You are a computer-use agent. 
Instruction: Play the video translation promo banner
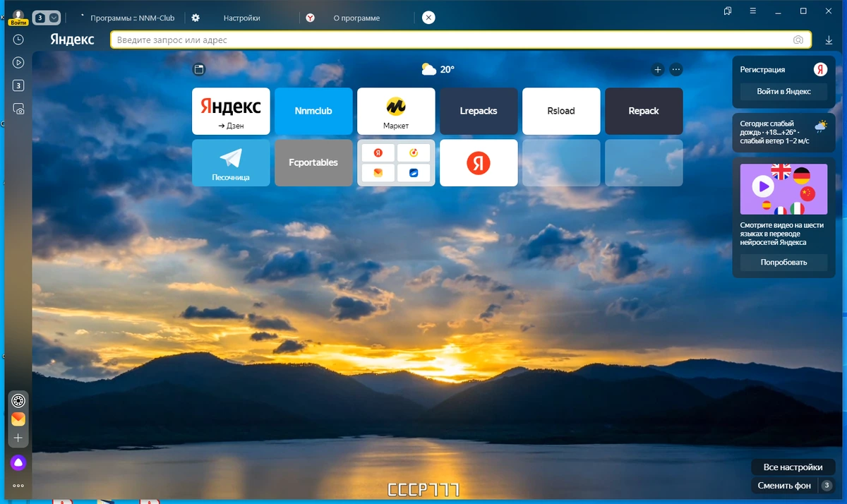pos(783,188)
